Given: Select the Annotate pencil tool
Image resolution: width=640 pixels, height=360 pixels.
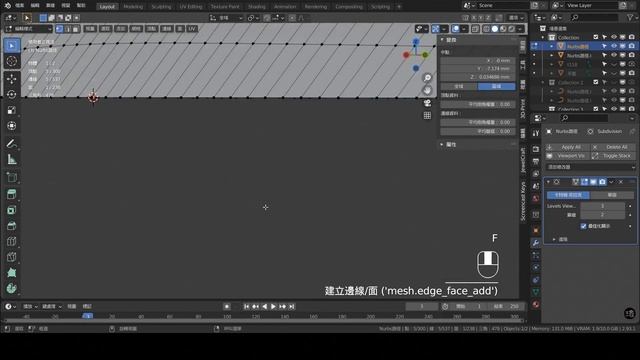Looking at the screenshot, I should pos(11,144).
